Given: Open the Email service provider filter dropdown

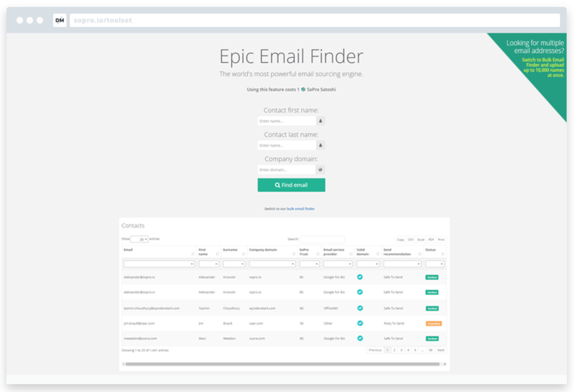Looking at the screenshot, I should pos(338,264).
